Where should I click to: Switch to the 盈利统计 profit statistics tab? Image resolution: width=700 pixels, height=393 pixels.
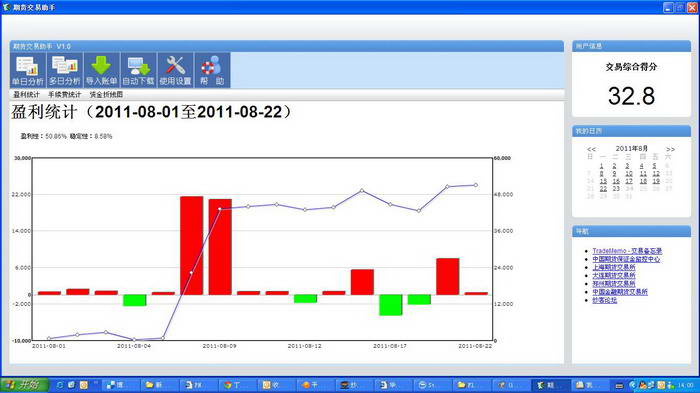pyautogui.click(x=26, y=95)
